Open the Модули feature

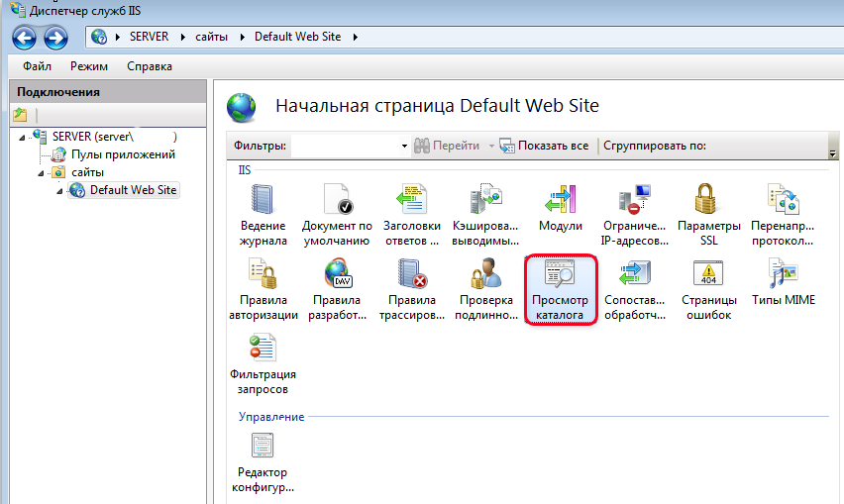coord(561,208)
